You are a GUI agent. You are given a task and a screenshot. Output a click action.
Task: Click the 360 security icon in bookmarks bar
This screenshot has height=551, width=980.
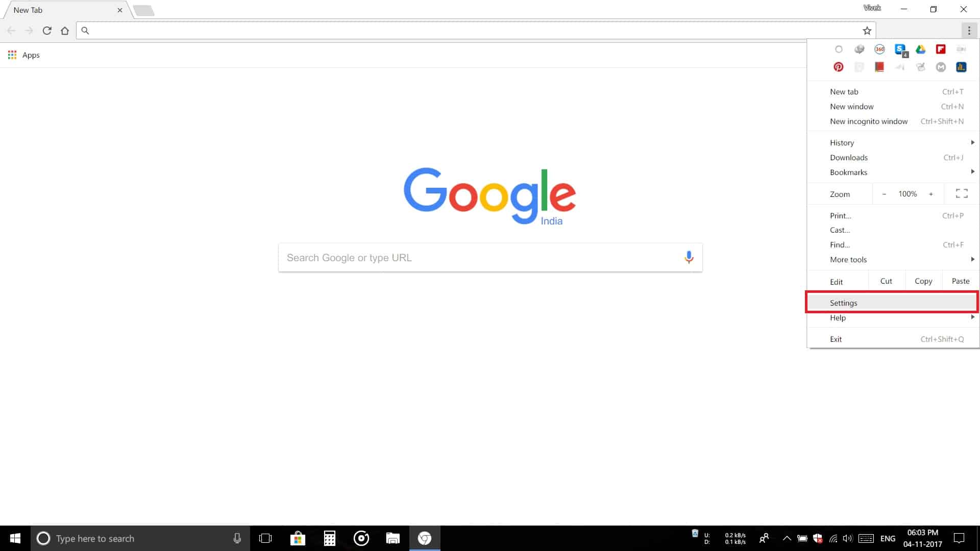(x=879, y=48)
